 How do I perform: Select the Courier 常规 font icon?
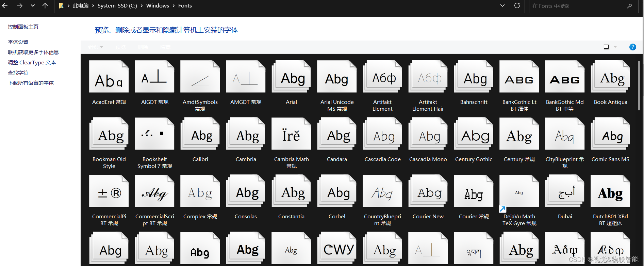point(474,191)
